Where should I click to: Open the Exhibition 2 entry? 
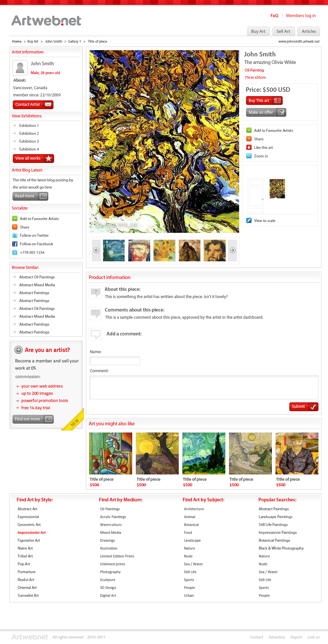tap(29, 133)
